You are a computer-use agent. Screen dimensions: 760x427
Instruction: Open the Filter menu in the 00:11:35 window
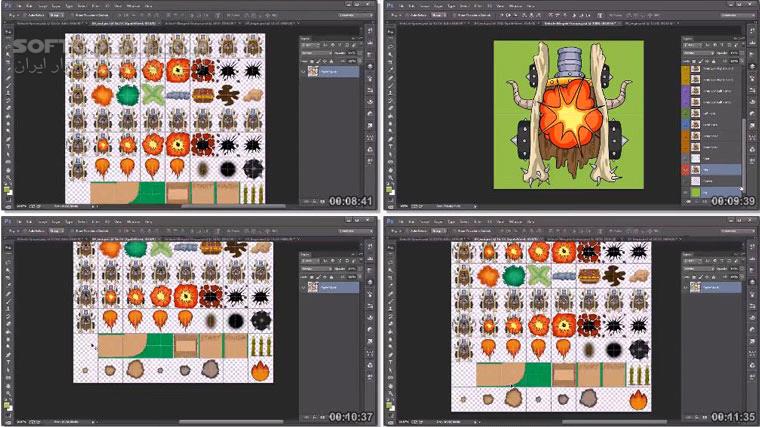click(477, 222)
